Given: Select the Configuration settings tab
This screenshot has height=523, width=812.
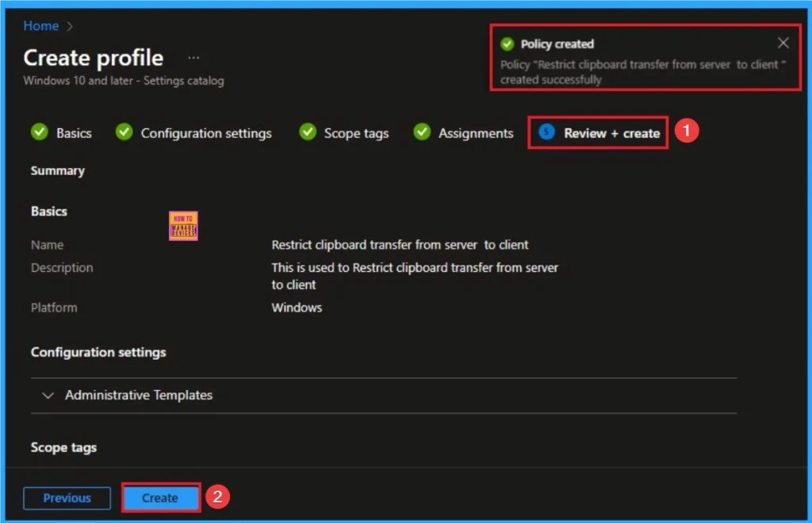Looking at the screenshot, I should click(205, 132).
